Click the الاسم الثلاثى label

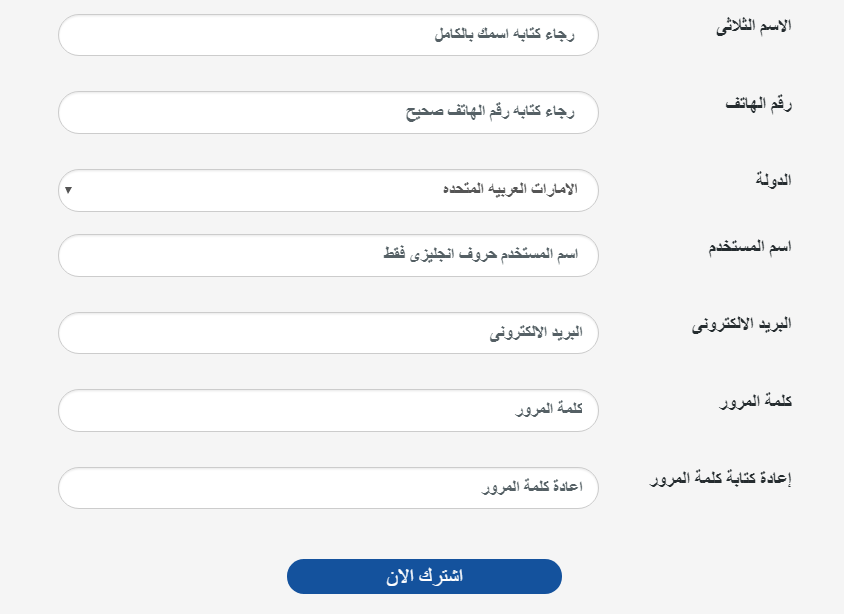pos(754,26)
